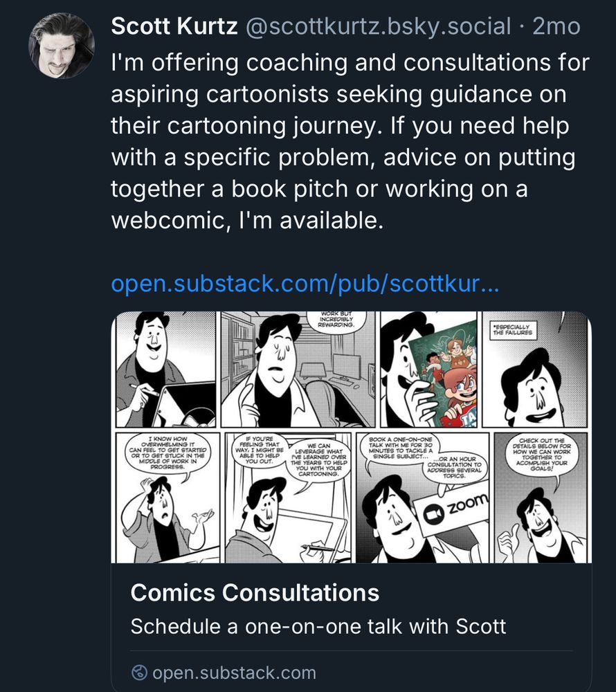Click the 'Schedule a one-on-one talk with Scott' description
This screenshot has height=692, width=616.
[318, 627]
